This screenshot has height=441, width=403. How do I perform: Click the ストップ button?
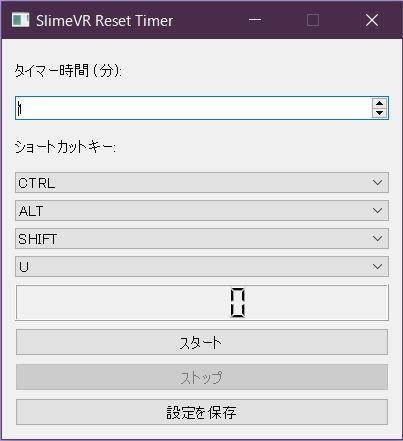(202, 377)
